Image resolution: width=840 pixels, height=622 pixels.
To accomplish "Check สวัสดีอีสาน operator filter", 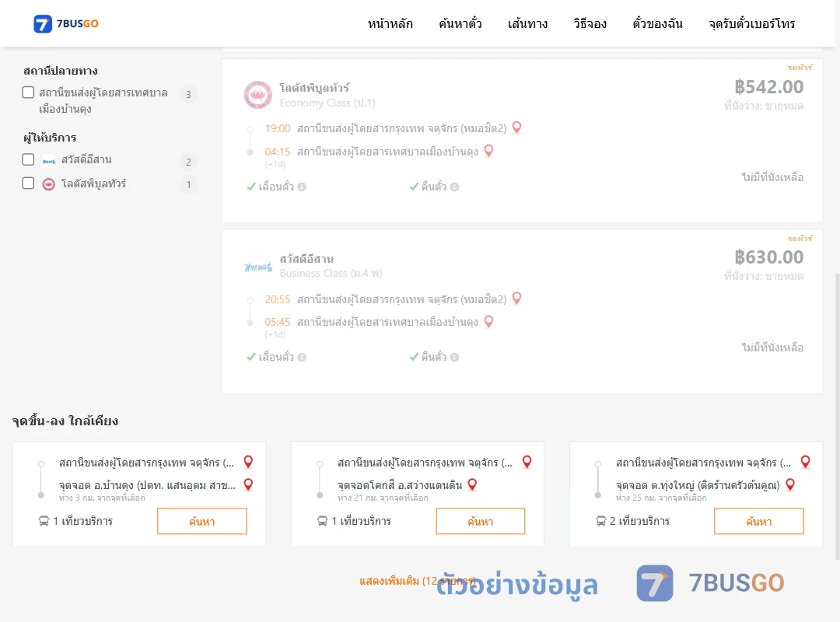I will coord(29,159).
